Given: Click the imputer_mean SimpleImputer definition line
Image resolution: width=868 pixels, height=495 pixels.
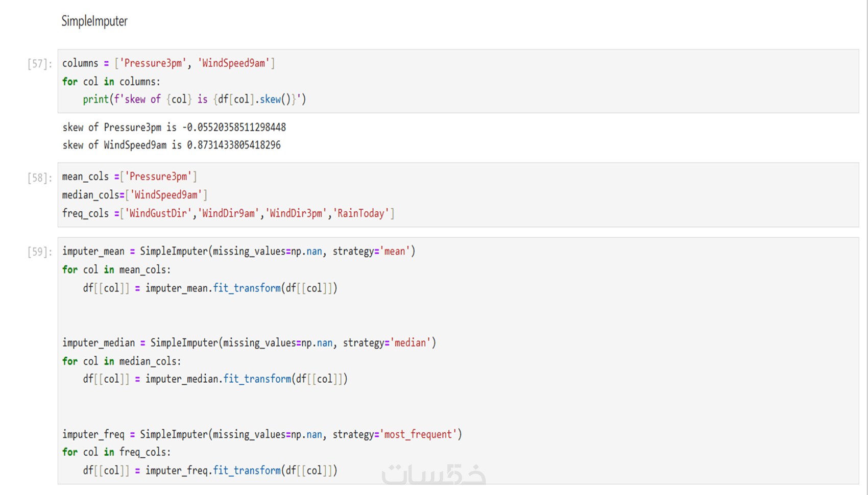Looking at the screenshot, I should point(238,251).
